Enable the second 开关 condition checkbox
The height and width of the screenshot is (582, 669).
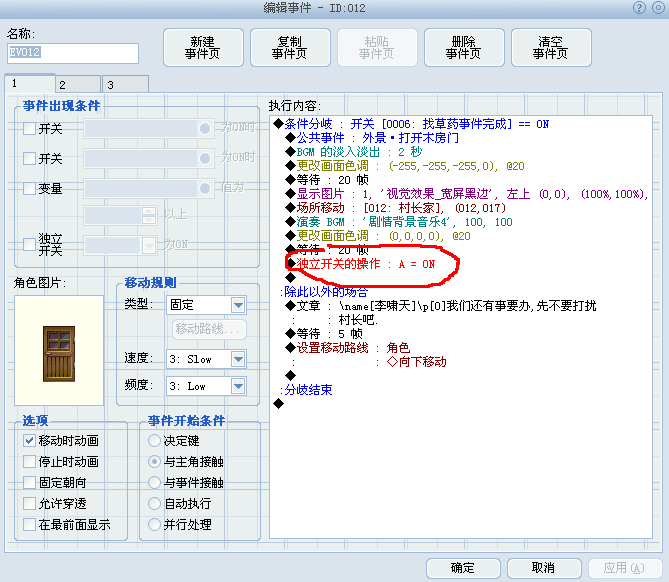tap(29, 158)
